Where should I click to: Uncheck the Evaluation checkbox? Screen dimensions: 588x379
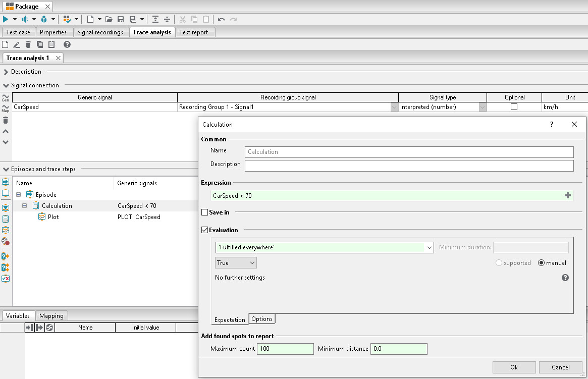(x=205, y=230)
